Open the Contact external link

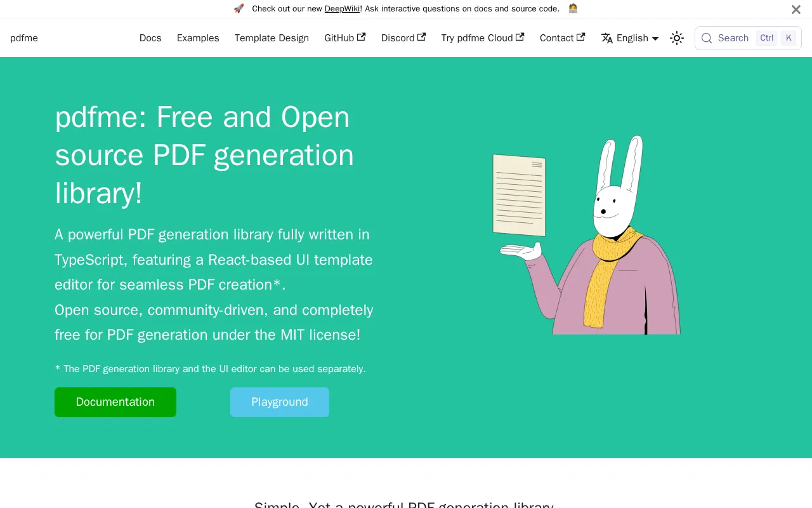tap(562, 38)
